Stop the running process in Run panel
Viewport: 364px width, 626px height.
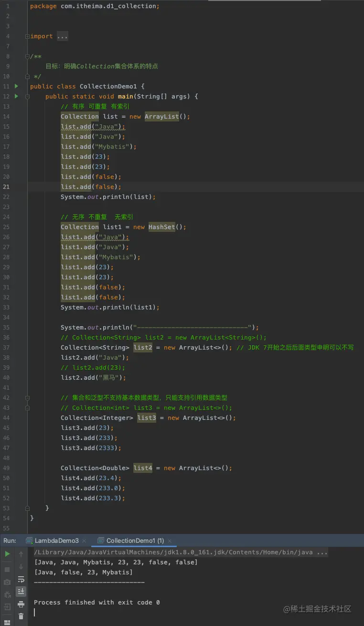(x=7, y=570)
